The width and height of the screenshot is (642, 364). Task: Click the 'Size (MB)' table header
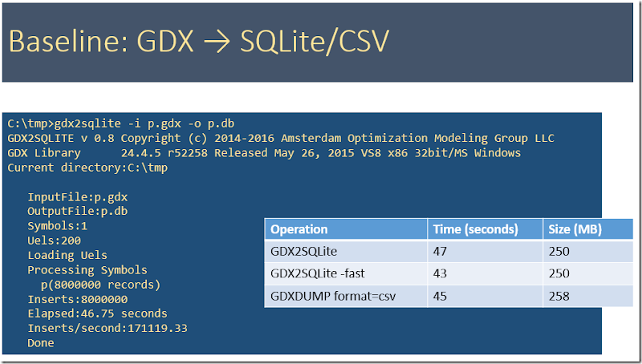(588, 229)
